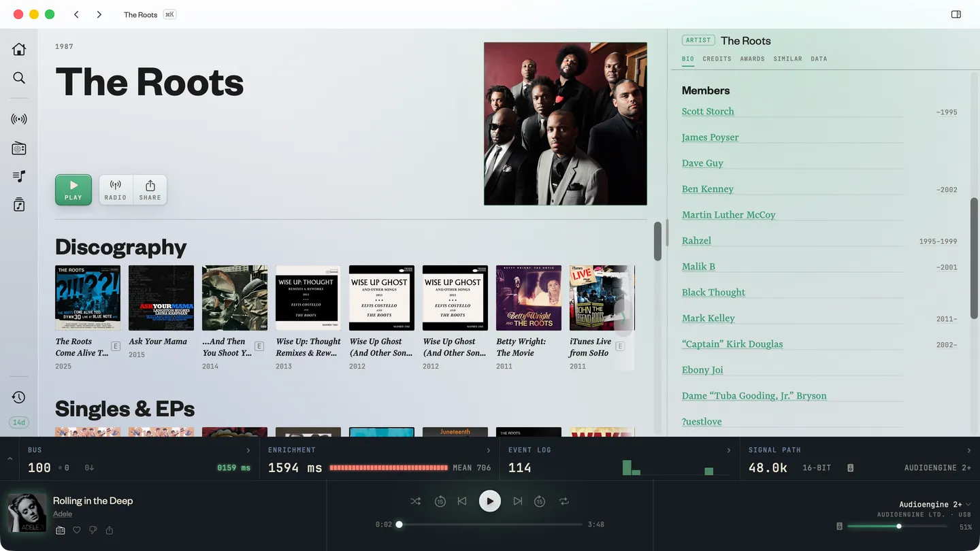
Task: Open Ask Your Mama album
Action: point(161,298)
